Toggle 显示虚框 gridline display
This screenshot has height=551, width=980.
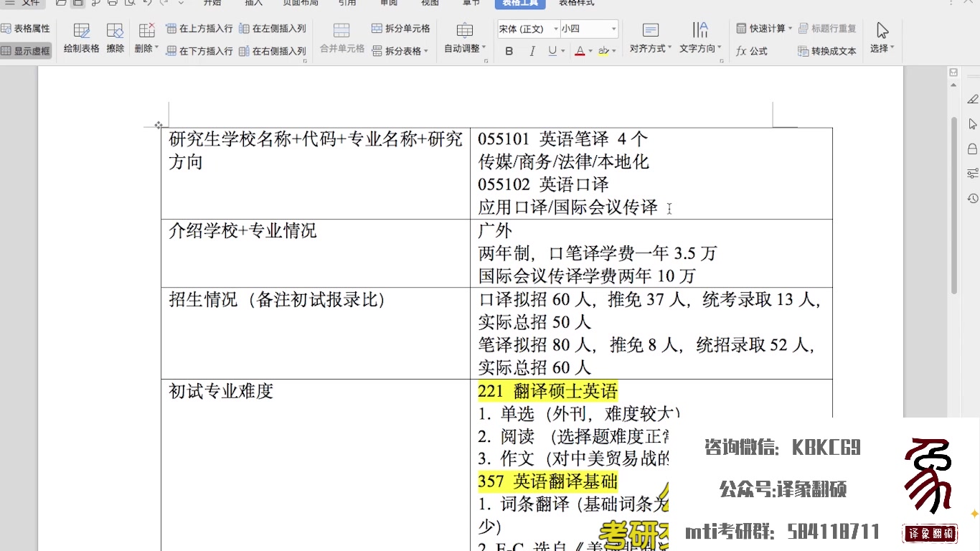(25, 51)
